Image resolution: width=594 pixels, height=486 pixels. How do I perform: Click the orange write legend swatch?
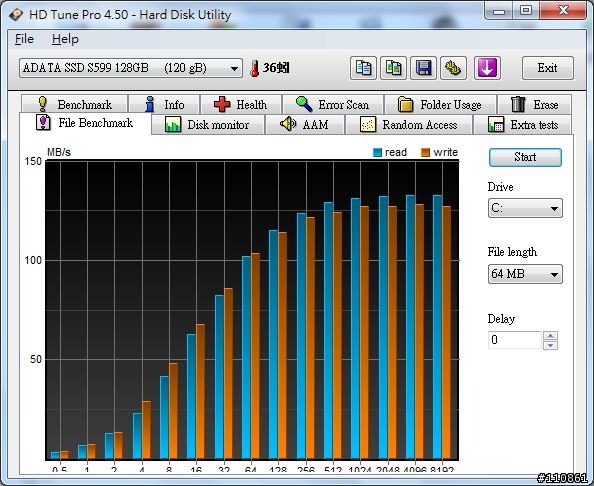[425, 153]
